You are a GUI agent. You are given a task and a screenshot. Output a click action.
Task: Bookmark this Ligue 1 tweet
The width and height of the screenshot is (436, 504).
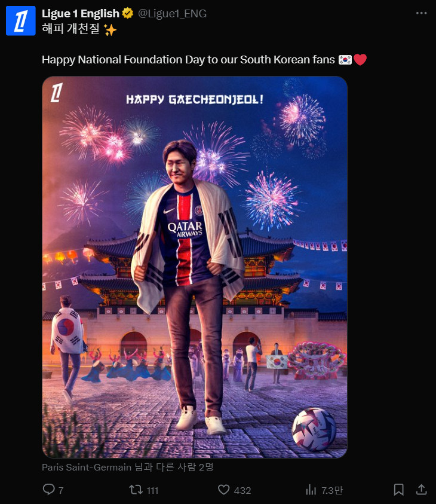398,490
